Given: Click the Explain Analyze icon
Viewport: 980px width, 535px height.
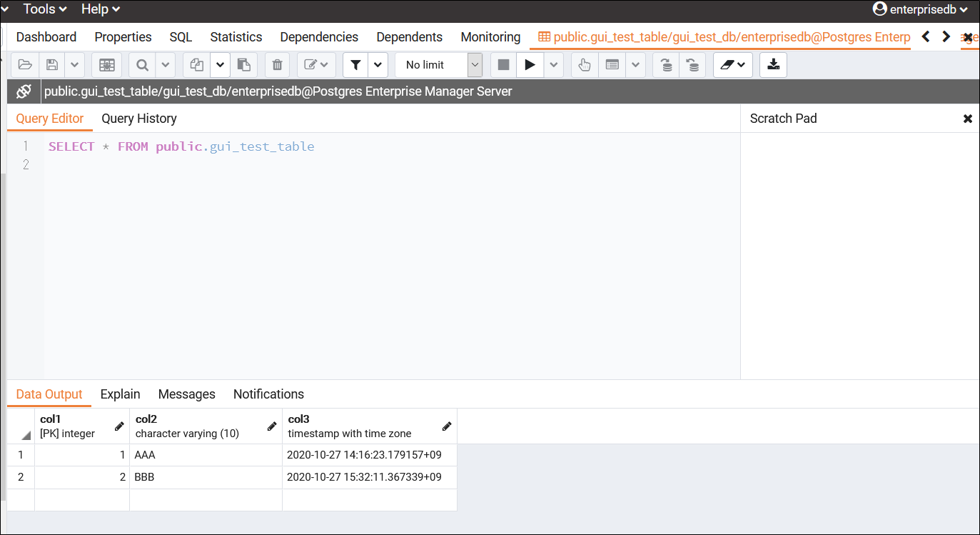Looking at the screenshot, I should click(x=612, y=65).
